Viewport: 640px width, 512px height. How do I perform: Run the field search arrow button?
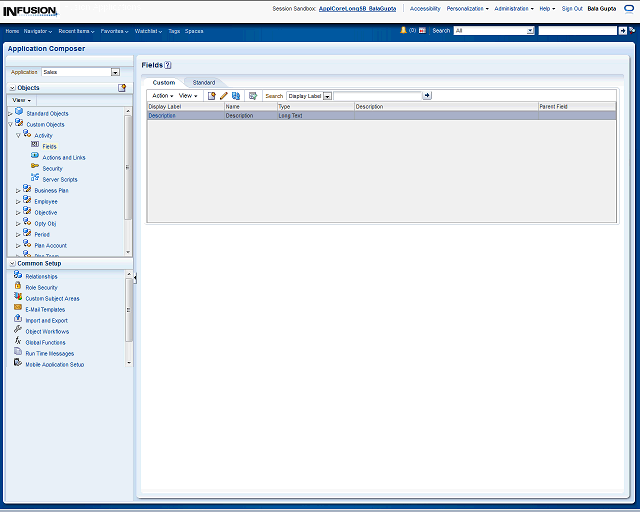point(427,96)
